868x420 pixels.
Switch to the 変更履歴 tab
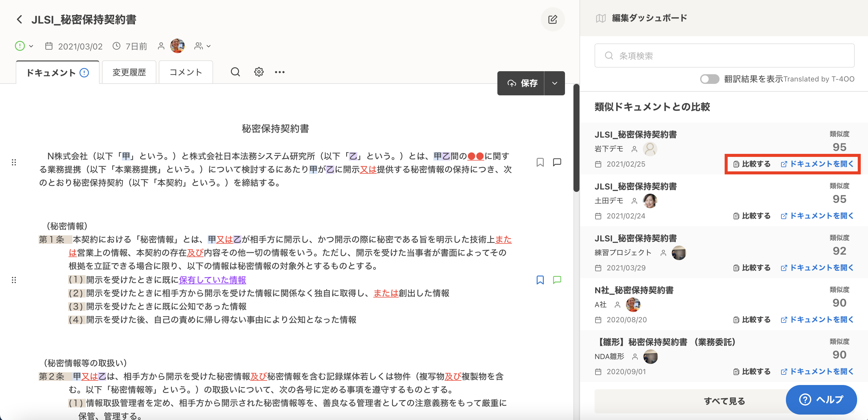pos(129,72)
